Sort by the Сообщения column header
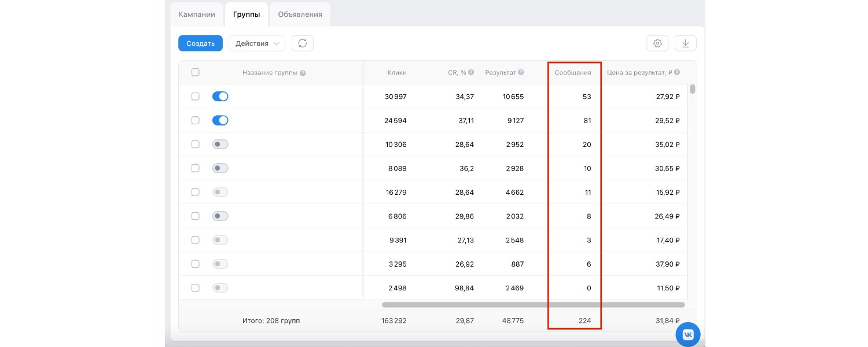 tap(572, 73)
